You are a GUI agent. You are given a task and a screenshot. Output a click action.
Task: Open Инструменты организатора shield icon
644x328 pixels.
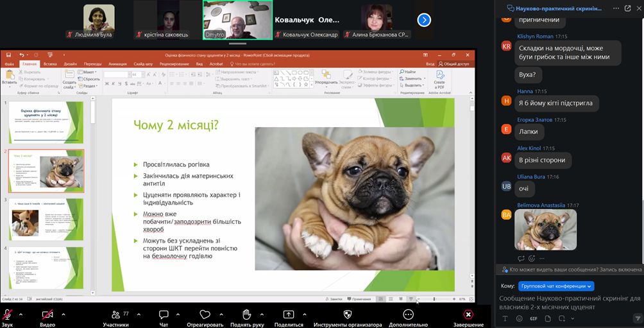[x=348, y=315]
